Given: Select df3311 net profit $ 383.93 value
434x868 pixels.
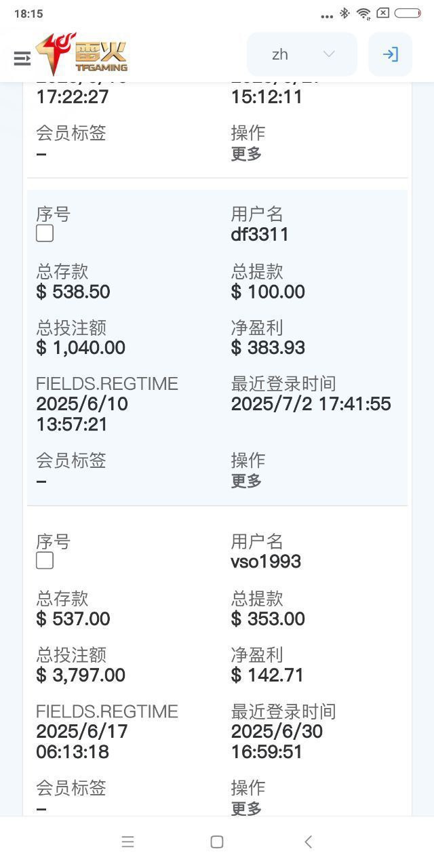Looking at the screenshot, I should [x=268, y=348].
